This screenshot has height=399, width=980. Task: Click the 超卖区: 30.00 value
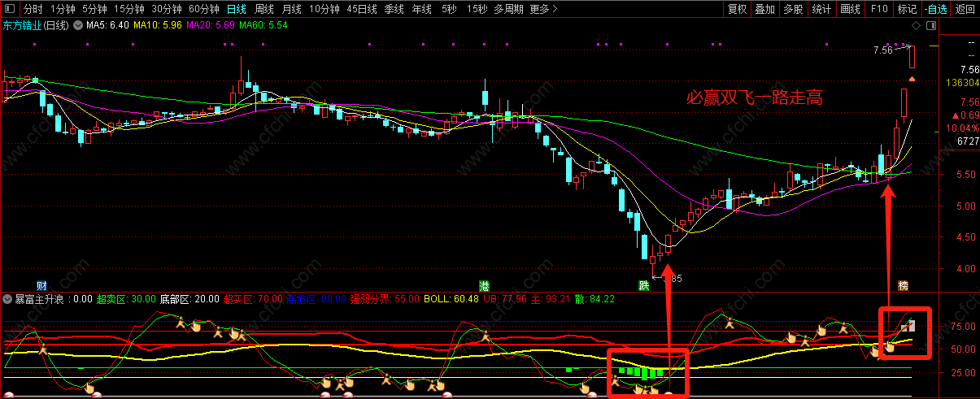coord(126,299)
